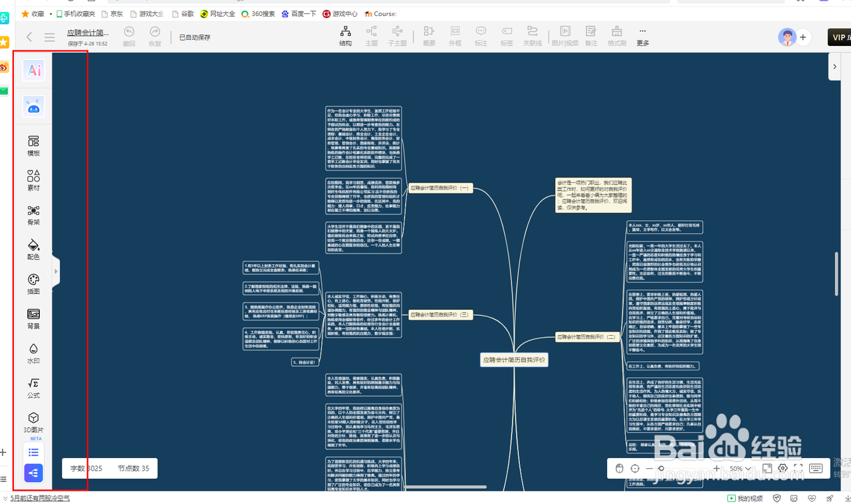Expand the right side panel arrow

pyautogui.click(x=835, y=66)
